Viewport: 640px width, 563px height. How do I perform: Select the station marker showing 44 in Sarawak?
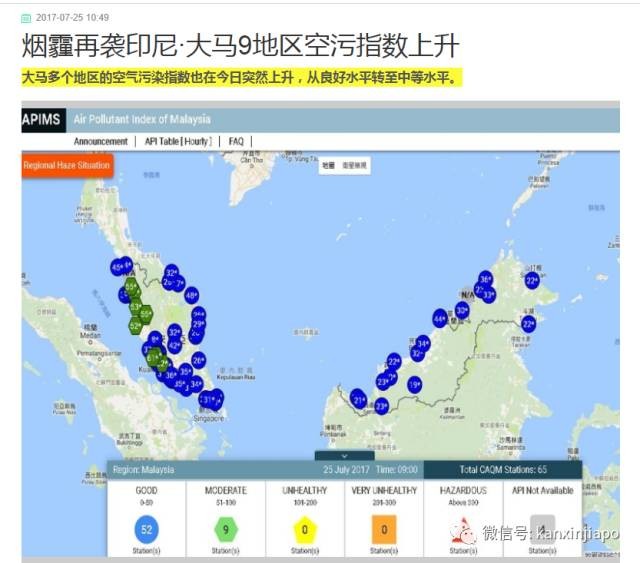click(x=440, y=318)
